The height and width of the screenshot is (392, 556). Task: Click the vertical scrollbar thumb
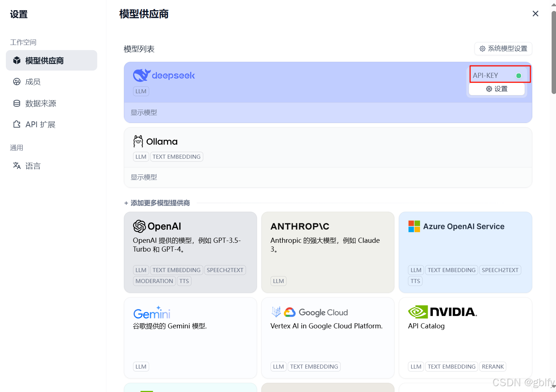pyautogui.click(x=553, y=53)
